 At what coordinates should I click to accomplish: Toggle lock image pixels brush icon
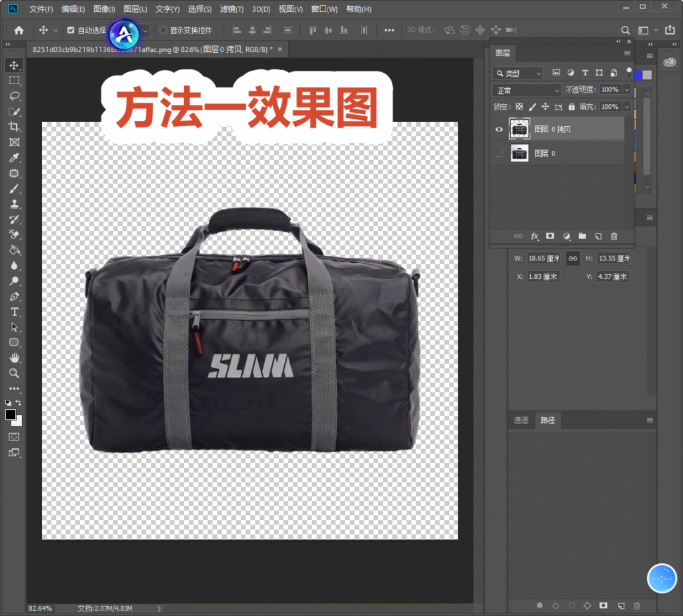coord(532,106)
